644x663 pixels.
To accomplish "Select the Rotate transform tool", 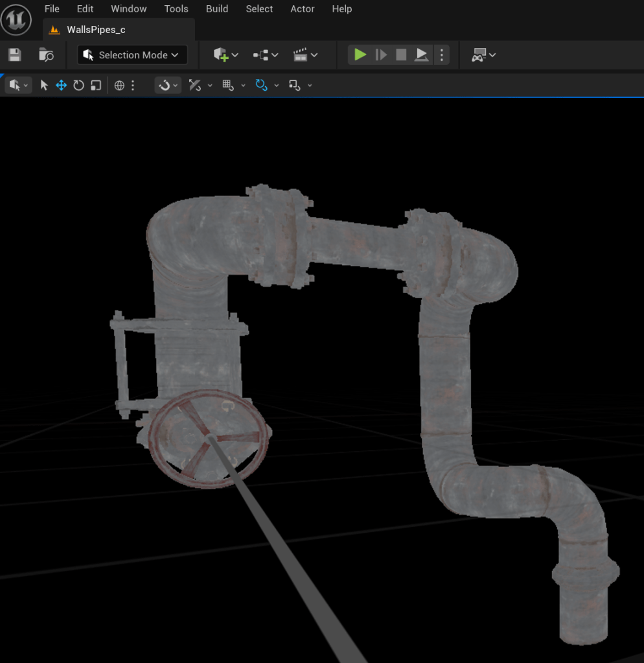I will click(78, 86).
